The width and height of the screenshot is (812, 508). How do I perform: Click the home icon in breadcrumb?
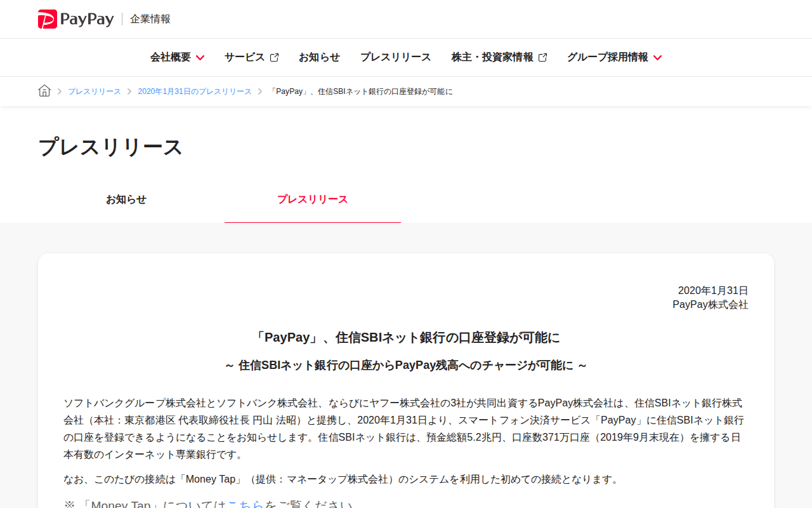coord(44,91)
